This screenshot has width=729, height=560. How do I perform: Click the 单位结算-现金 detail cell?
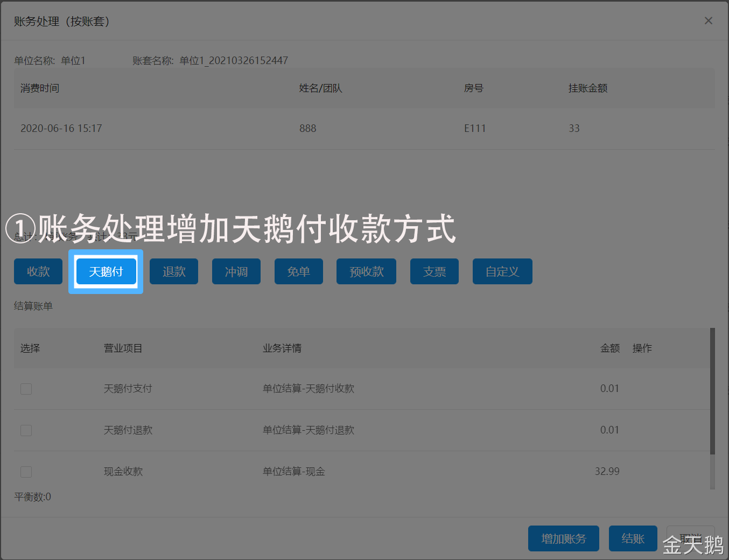point(294,472)
